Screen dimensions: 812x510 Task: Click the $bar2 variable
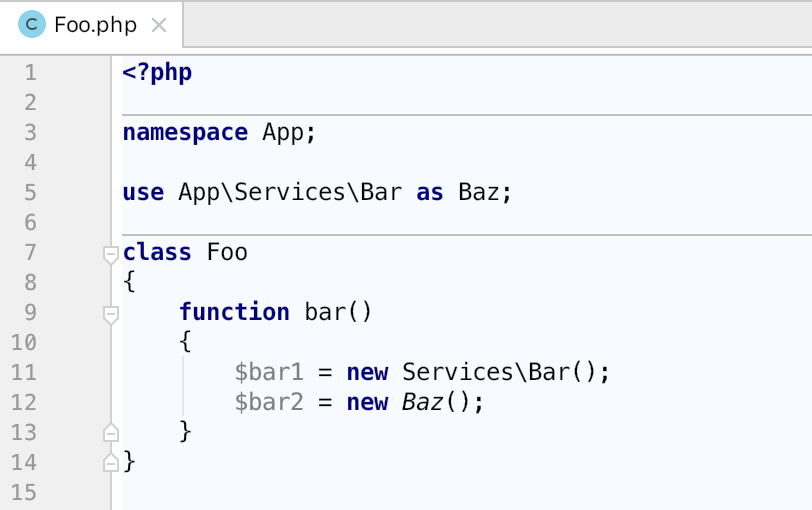pos(269,402)
